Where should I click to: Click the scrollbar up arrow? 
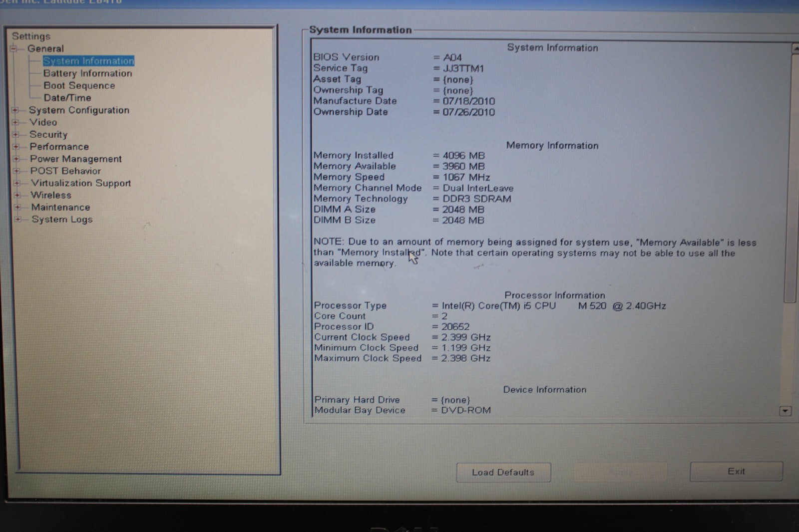(x=795, y=48)
